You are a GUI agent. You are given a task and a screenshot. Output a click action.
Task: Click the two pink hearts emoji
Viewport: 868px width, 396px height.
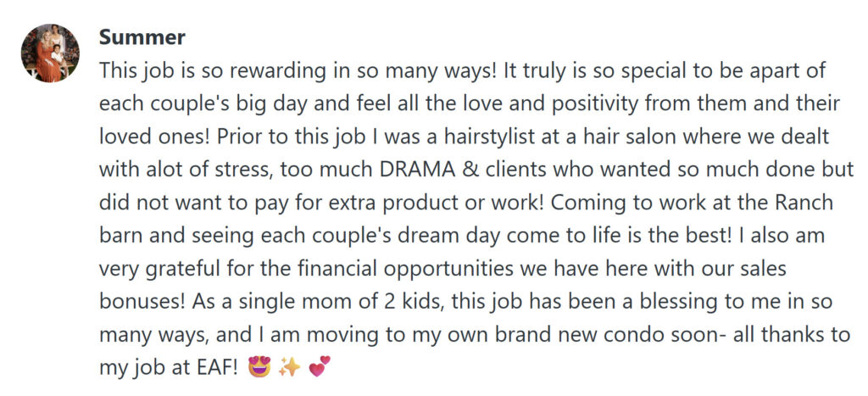tap(319, 367)
